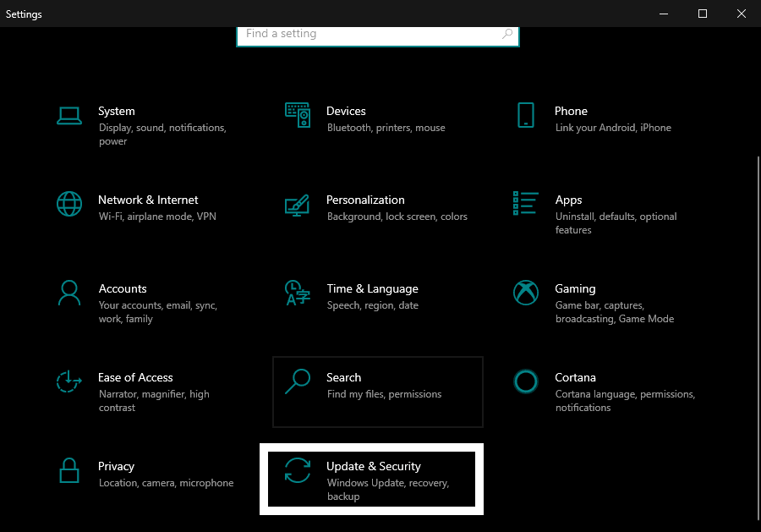Close the Settings window
This screenshot has height=532, width=761.
741,14
